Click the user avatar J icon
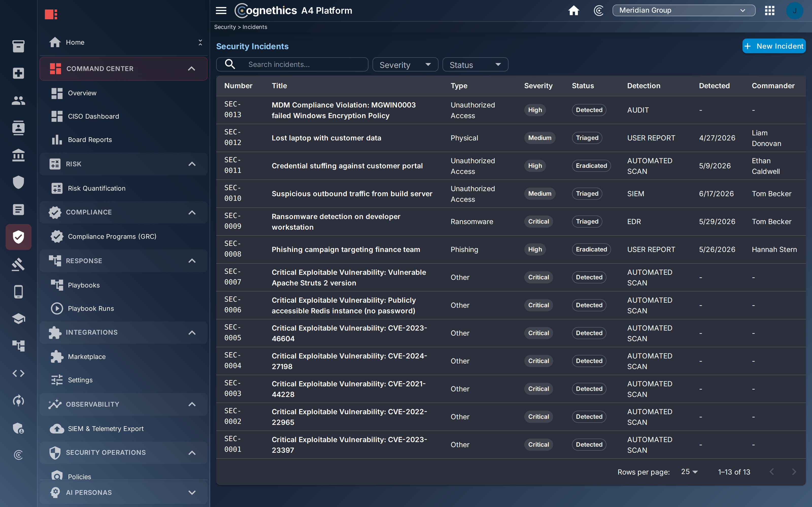Viewport: 812px width, 507px height. pyautogui.click(x=794, y=10)
